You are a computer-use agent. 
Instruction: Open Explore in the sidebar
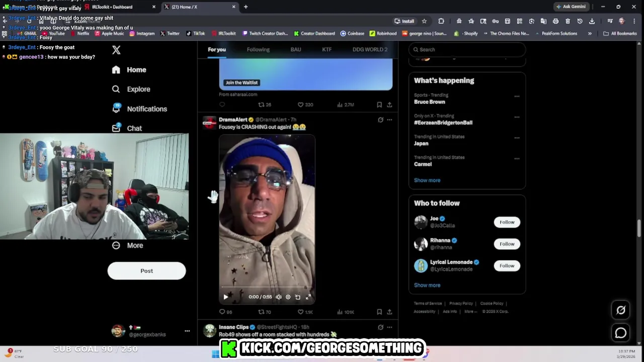tap(131, 89)
